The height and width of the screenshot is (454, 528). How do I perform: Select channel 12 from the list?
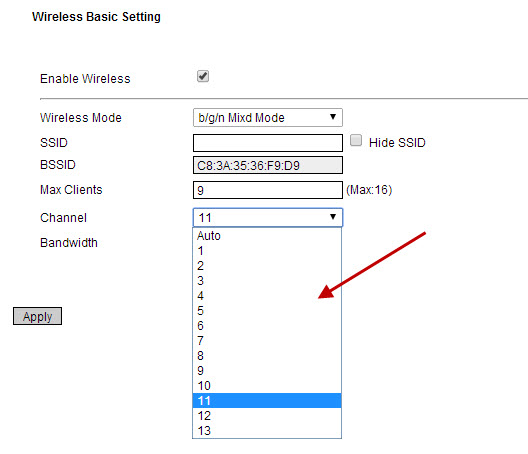[267, 416]
